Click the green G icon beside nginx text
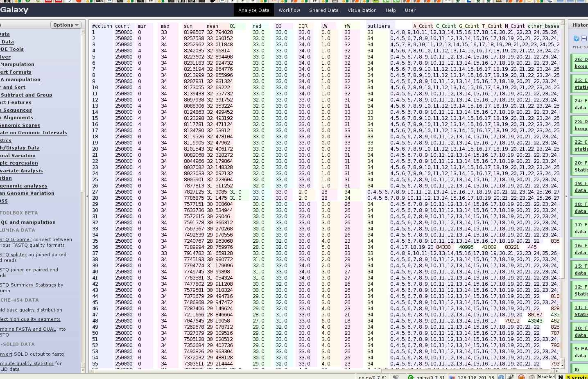 coord(410,377)
